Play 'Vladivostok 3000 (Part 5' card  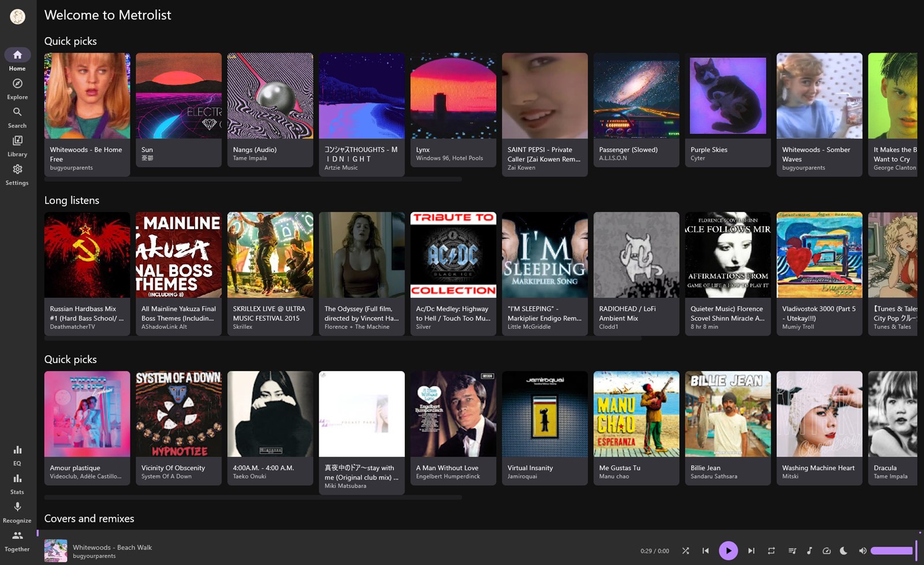[x=819, y=274]
